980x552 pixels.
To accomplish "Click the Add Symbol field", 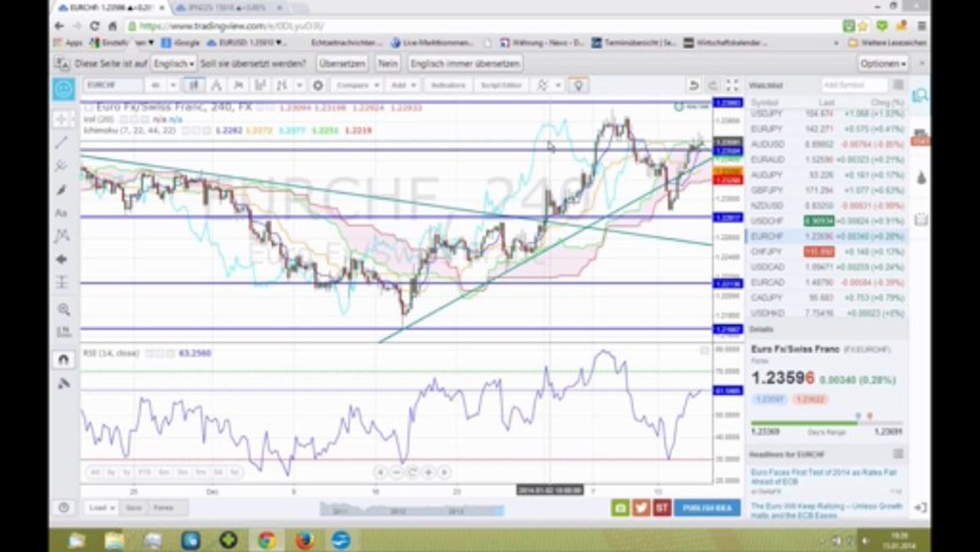I will coord(854,85).
